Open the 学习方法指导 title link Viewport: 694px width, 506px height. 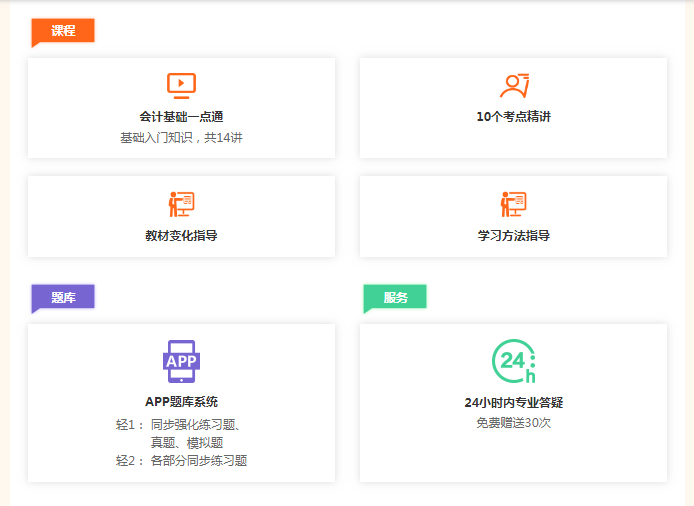[513, 236]
